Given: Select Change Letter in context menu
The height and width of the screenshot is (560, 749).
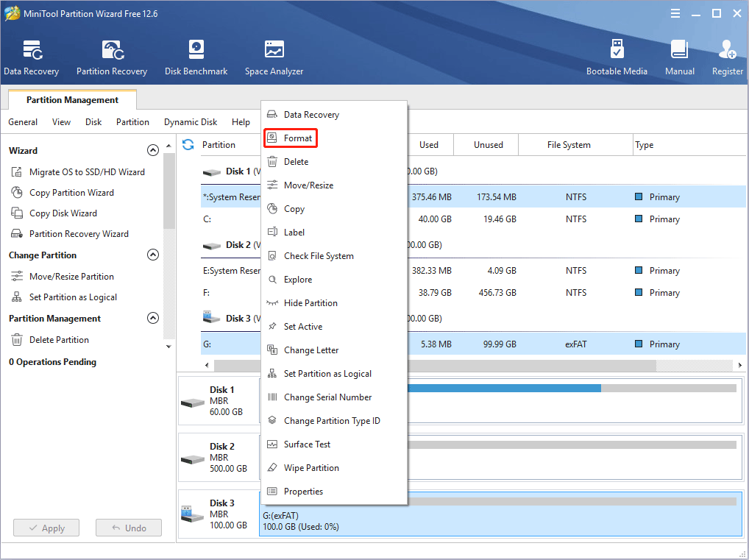Looking at the screenshot, I should 334,350.
